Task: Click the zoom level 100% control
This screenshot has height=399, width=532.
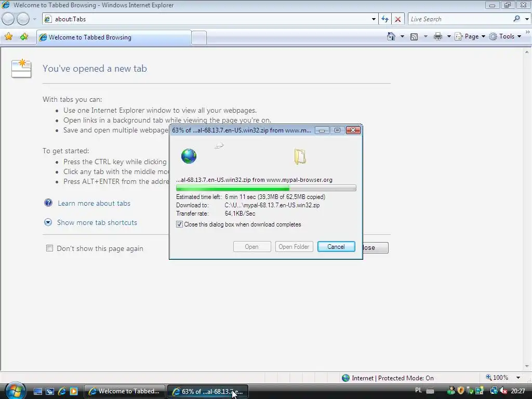Action: (x=497, y=378)
